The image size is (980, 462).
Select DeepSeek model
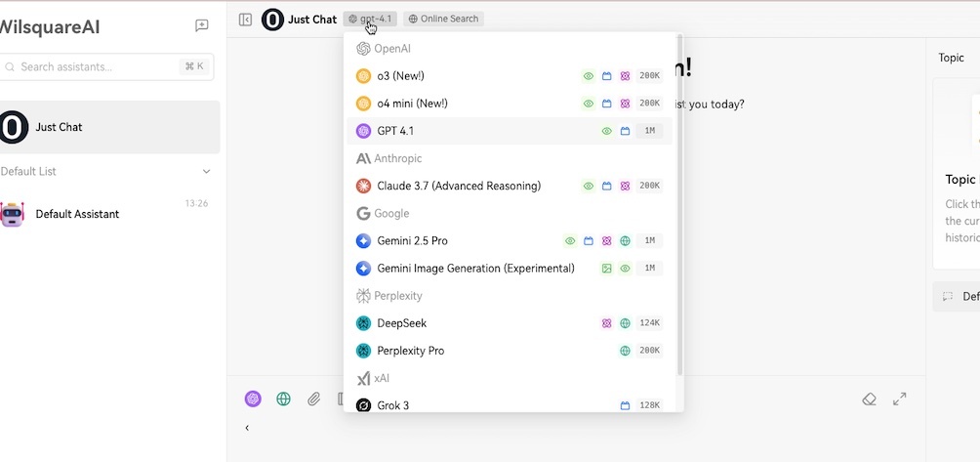pos(510,324)
